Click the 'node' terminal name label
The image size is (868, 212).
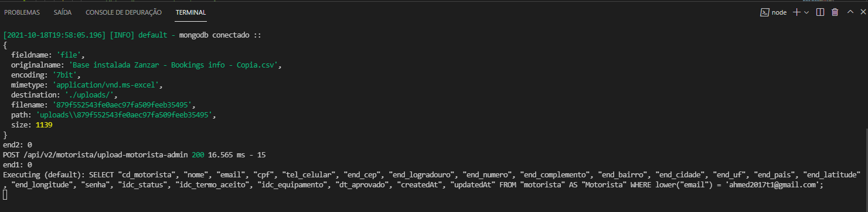pyautogui.click(x=779, y=12)
